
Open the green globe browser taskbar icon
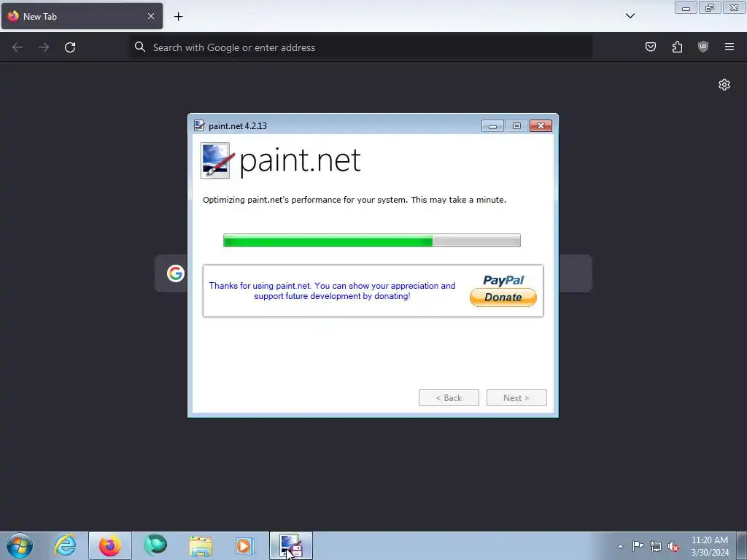click(155, 545)
